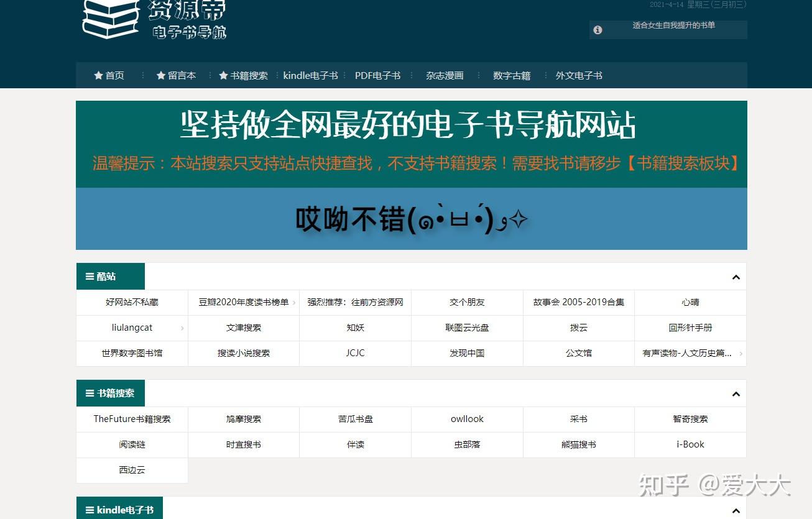The image size is (812, 519).
Task: Open the 发现中国 link
Action: click(467, 353)
